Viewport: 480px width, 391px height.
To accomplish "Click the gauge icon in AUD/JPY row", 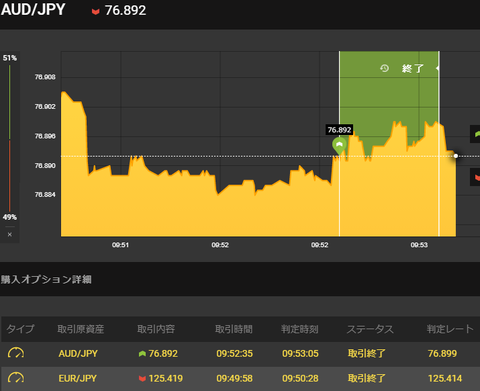I will [x=16, y=353].
